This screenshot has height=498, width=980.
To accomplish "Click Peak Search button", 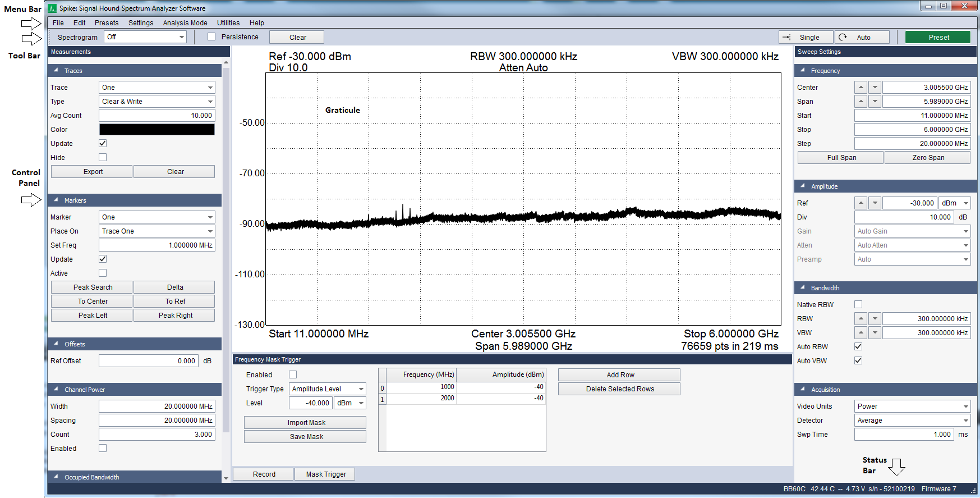I will click(92, 287).
